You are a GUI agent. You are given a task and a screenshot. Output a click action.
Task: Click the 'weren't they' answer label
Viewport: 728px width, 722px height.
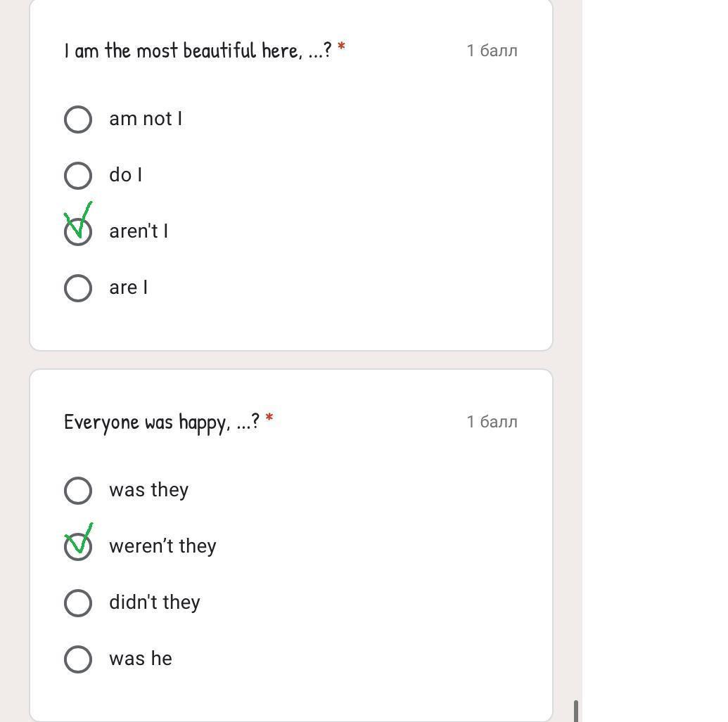(x=162, y=546)
